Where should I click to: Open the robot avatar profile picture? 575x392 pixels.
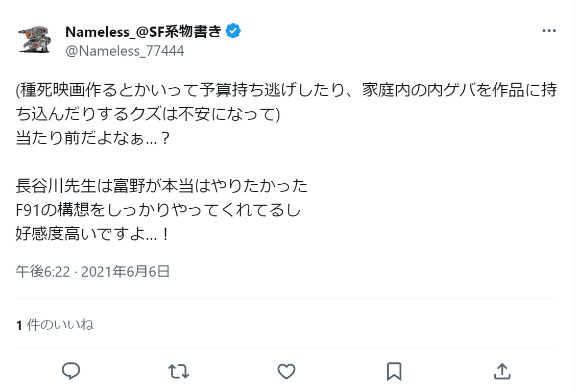tap(34, 38)
